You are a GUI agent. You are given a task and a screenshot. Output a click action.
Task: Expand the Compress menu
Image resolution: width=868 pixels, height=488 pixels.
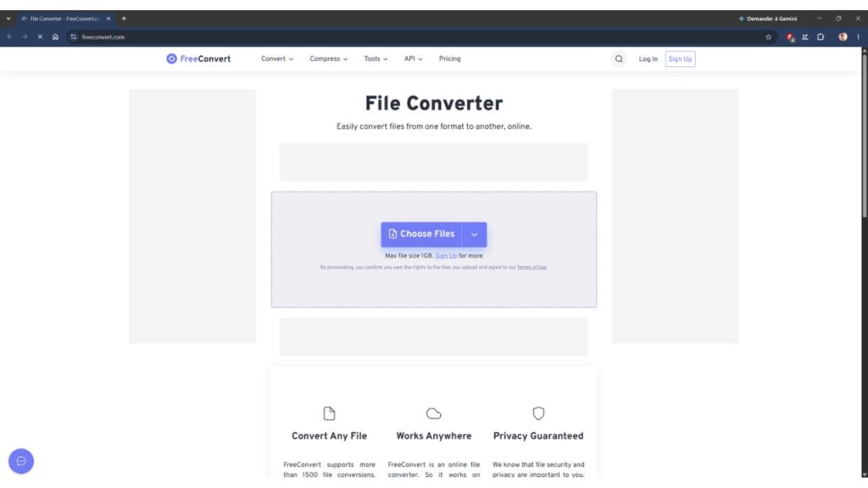click(x=328, y=58)
